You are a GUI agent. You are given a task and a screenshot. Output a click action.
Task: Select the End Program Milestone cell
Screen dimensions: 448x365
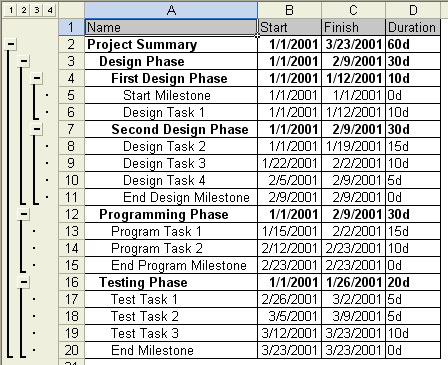coord(171,265)
